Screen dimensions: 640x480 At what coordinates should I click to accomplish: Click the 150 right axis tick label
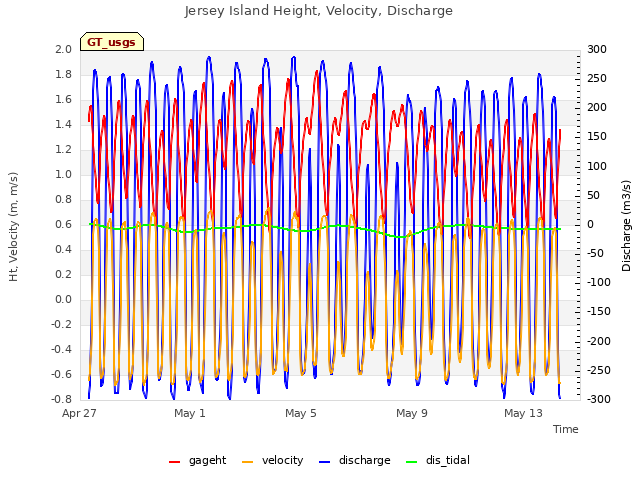(597, 137)
